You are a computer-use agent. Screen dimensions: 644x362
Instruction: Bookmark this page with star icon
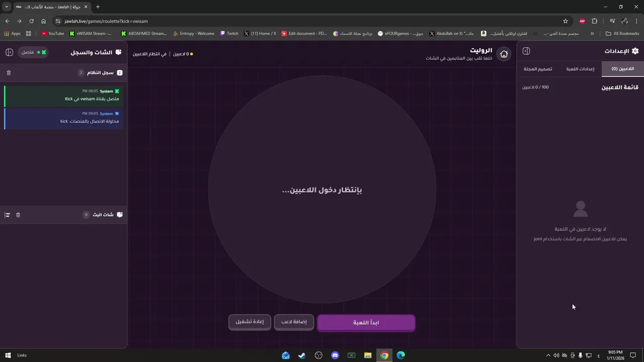(566, 21)
